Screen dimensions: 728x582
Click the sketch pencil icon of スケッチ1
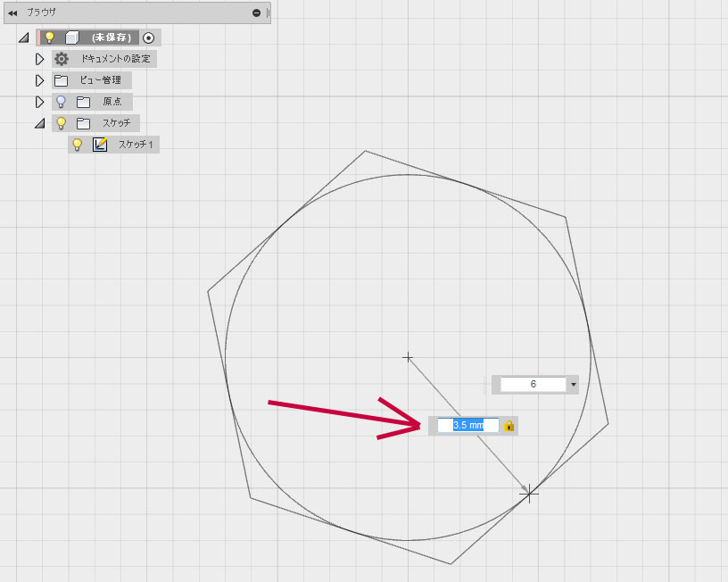click(x=100, y=145)
